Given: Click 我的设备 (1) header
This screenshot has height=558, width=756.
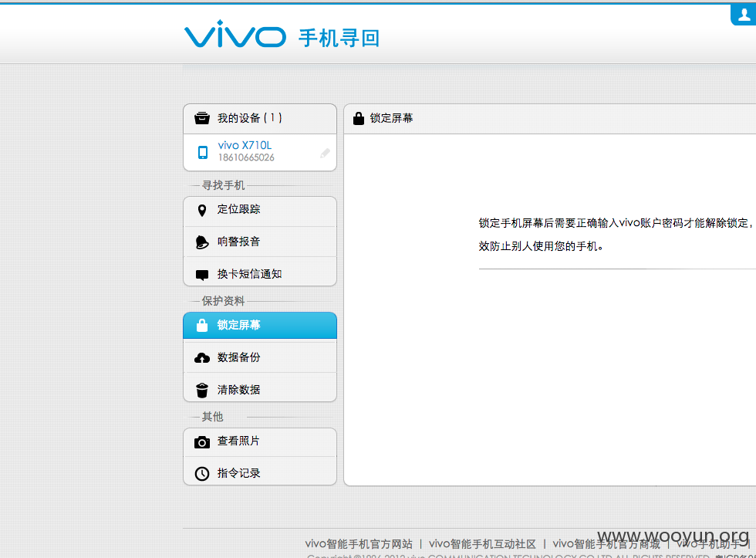Looking at the screenshot, I should point(260,119).
